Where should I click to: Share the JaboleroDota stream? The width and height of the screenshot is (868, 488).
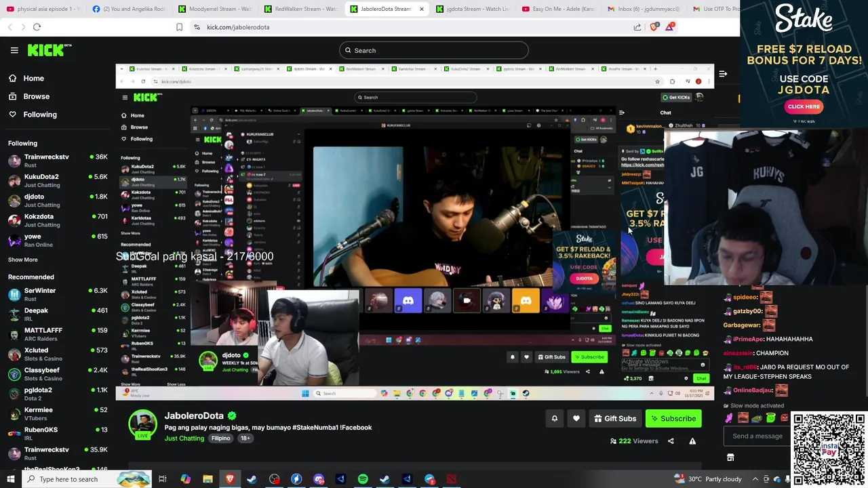click(x=671, y=441)
